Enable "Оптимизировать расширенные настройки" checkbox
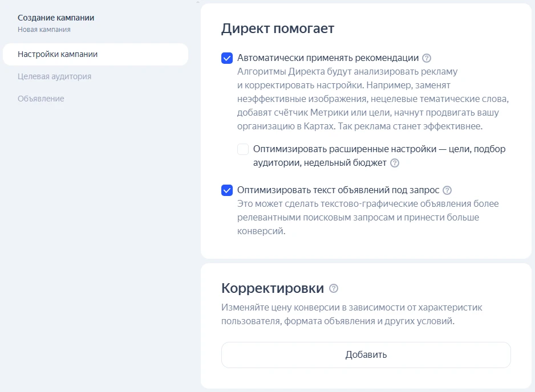The height and width of the screenshot is (392, 535). point(243,149)
